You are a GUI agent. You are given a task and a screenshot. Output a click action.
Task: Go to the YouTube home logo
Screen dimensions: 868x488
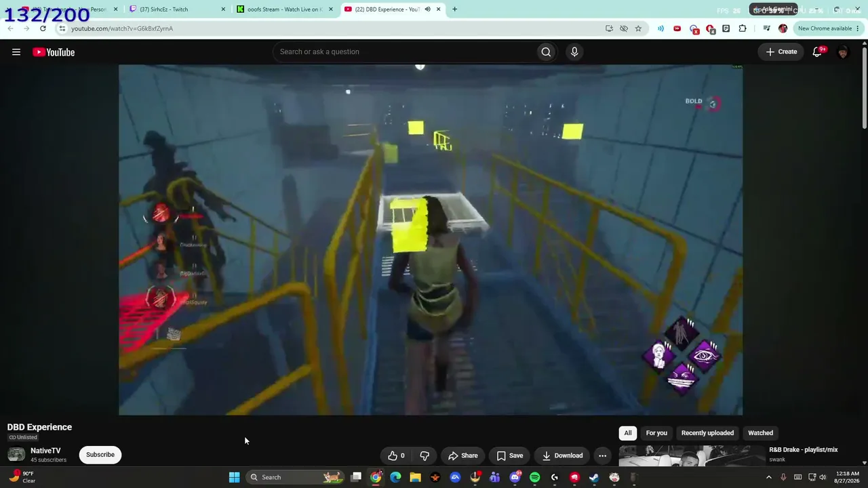[x=54, y=52]
